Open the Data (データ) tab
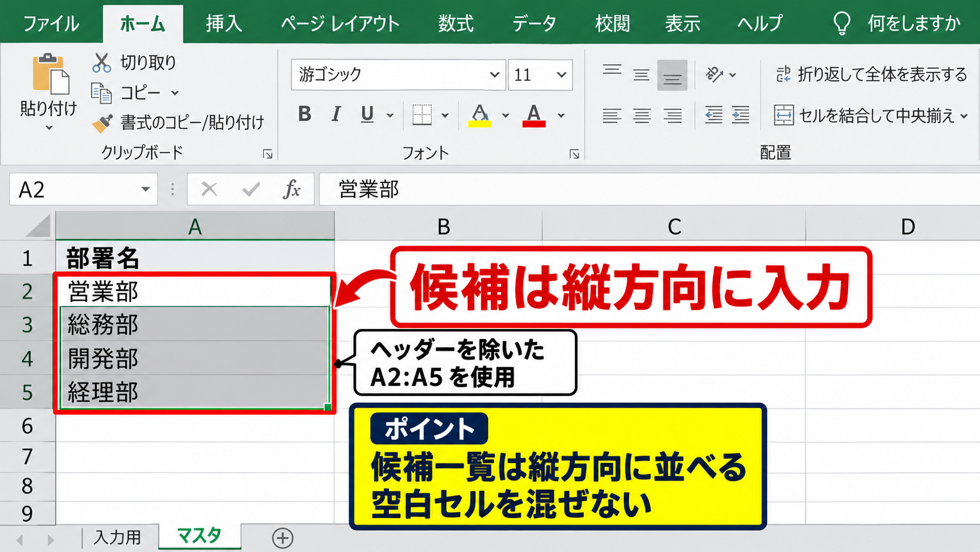Viewport: 980px width, 552px height. click(534, 23)
